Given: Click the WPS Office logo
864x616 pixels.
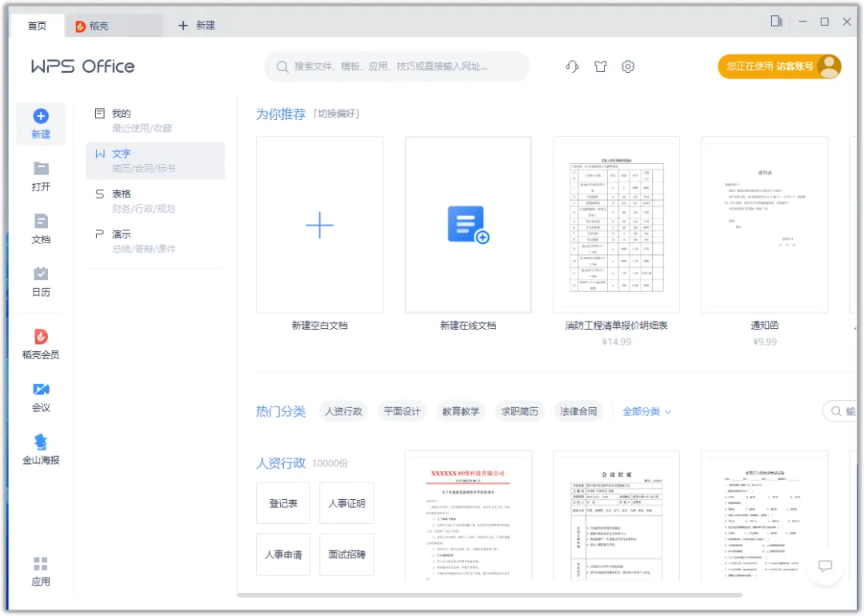Looking at the screenshot, I should 82,66.
